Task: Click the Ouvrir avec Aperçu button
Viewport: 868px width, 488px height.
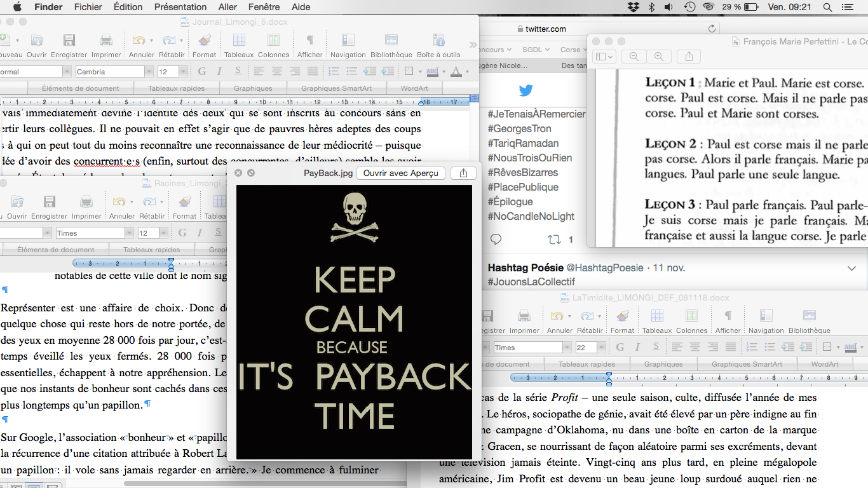Action: tap(400, 173)
